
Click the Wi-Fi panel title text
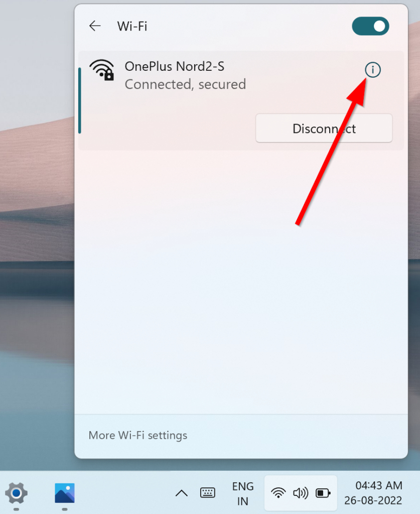(x=132, y=26)
